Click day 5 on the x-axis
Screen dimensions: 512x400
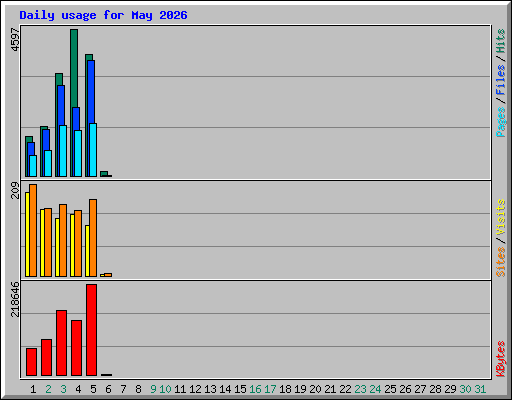click(93, 389)
